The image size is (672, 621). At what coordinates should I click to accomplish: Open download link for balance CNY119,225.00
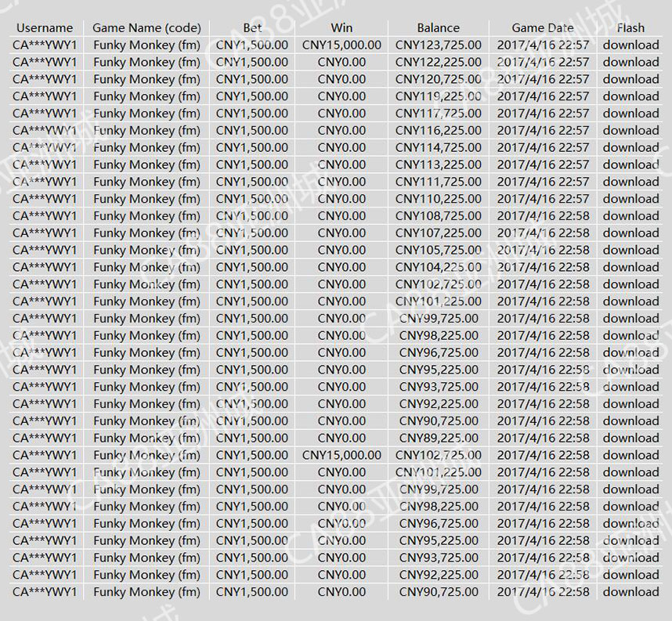click(630, 96)
